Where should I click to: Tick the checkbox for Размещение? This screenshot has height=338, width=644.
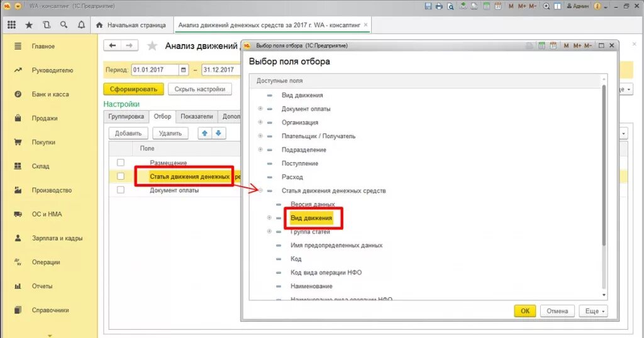click(120, 163)
